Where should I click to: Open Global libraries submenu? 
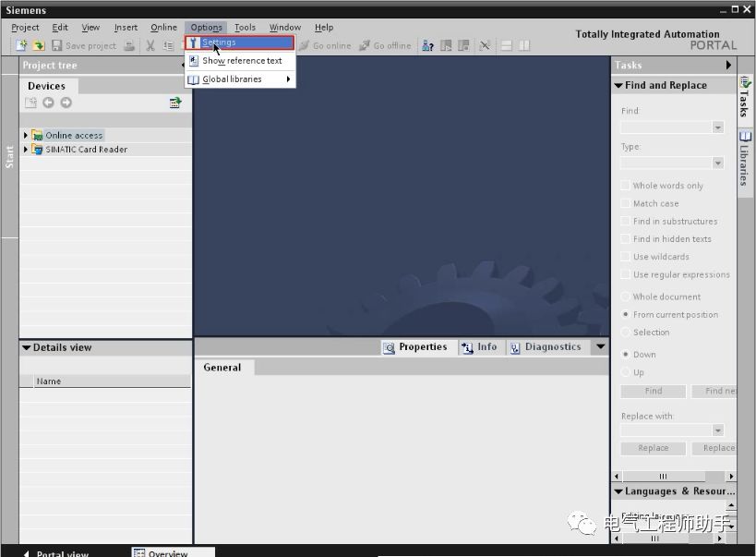pyautogui.click(x=240, y=79)
